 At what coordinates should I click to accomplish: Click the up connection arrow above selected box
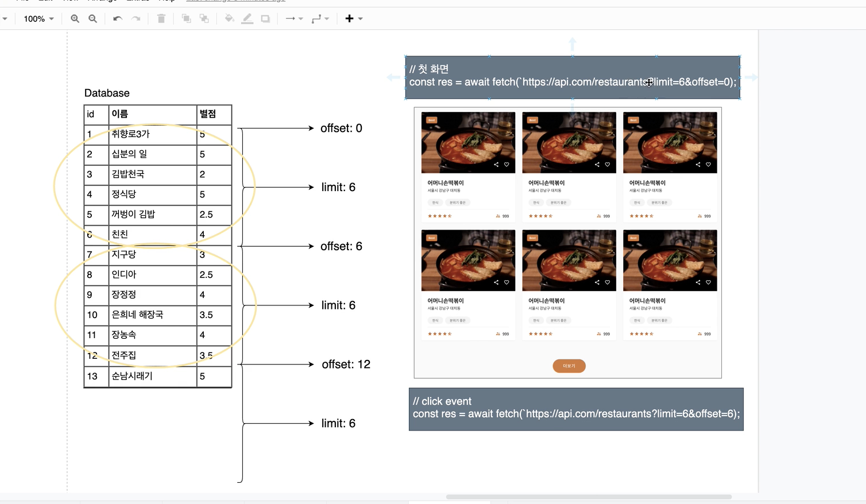(x=573, y=43)
